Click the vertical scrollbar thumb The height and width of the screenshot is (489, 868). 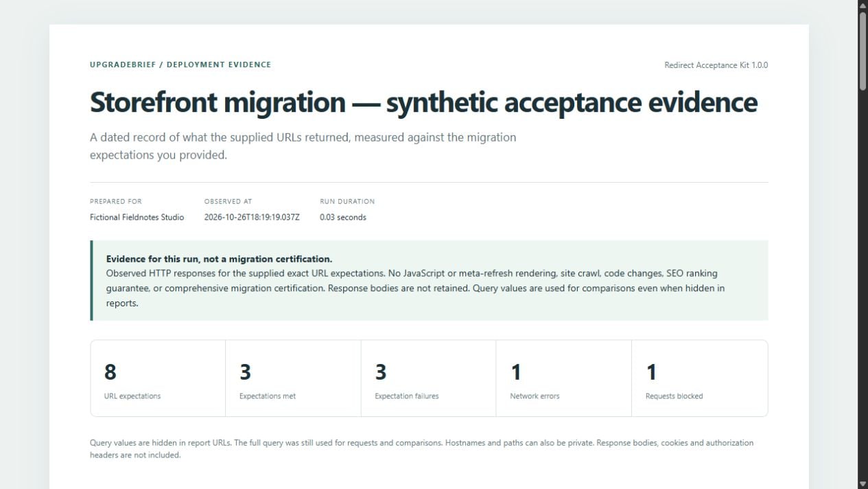863,51
